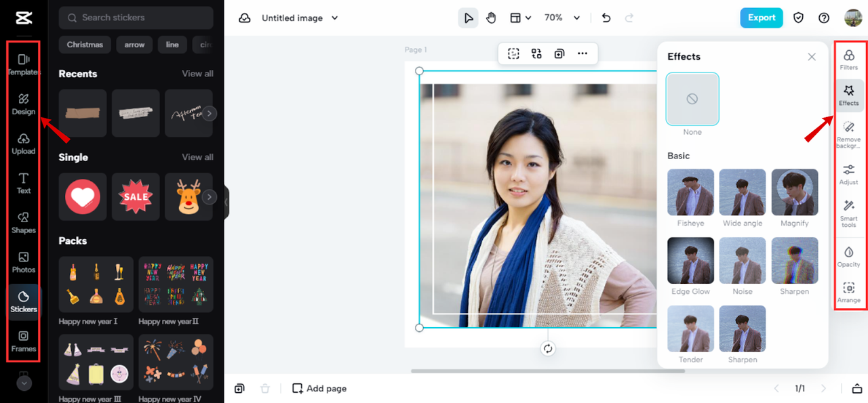
Task: Open the Arrange tool
Action: tap(849, 293)
